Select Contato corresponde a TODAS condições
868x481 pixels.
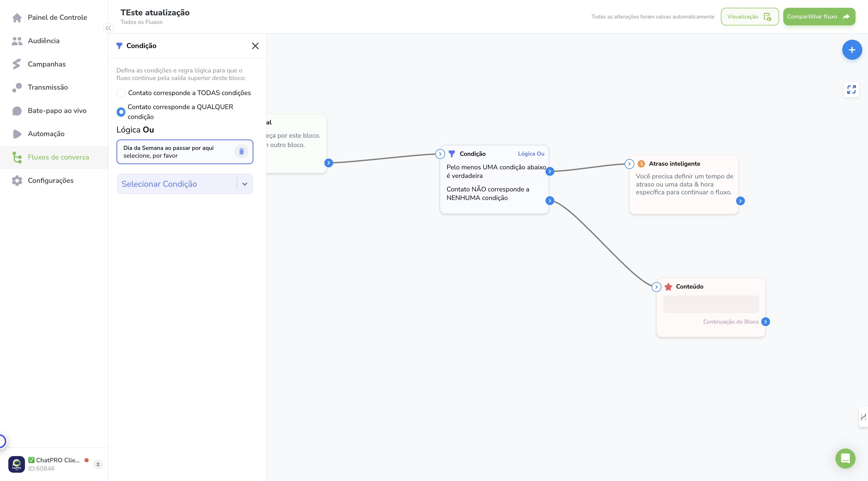121,93
